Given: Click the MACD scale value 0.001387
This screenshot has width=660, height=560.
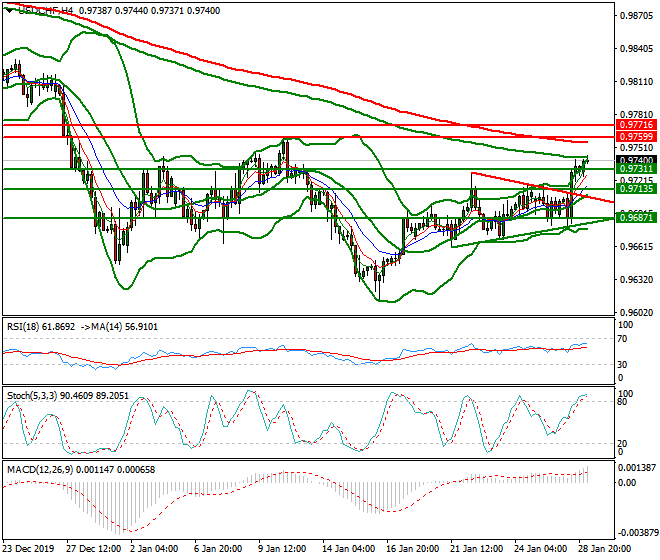Looking at the screenshot, I should coord(637,468).
